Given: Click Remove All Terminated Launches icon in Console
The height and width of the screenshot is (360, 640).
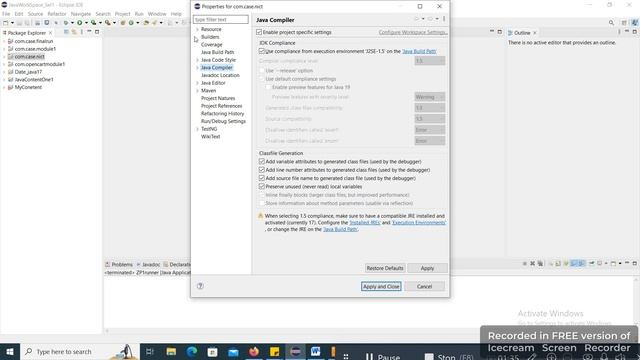Looking at the screenshot, I should (540, 264).
